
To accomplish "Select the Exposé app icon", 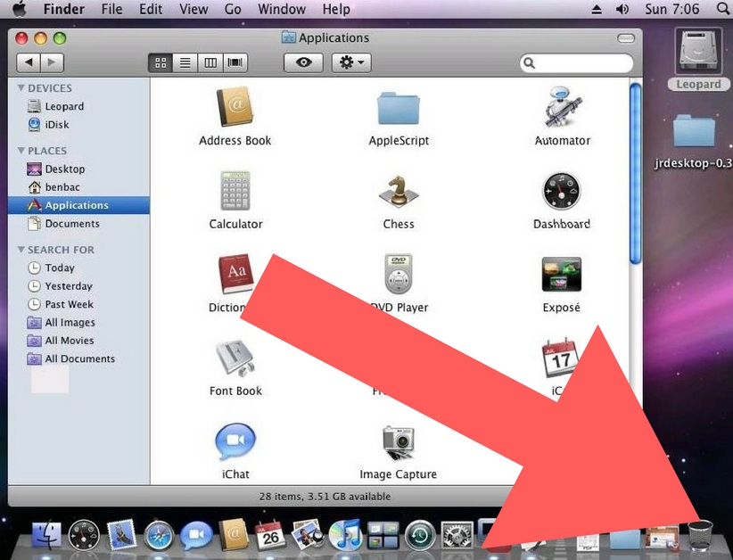I will 562,275.
